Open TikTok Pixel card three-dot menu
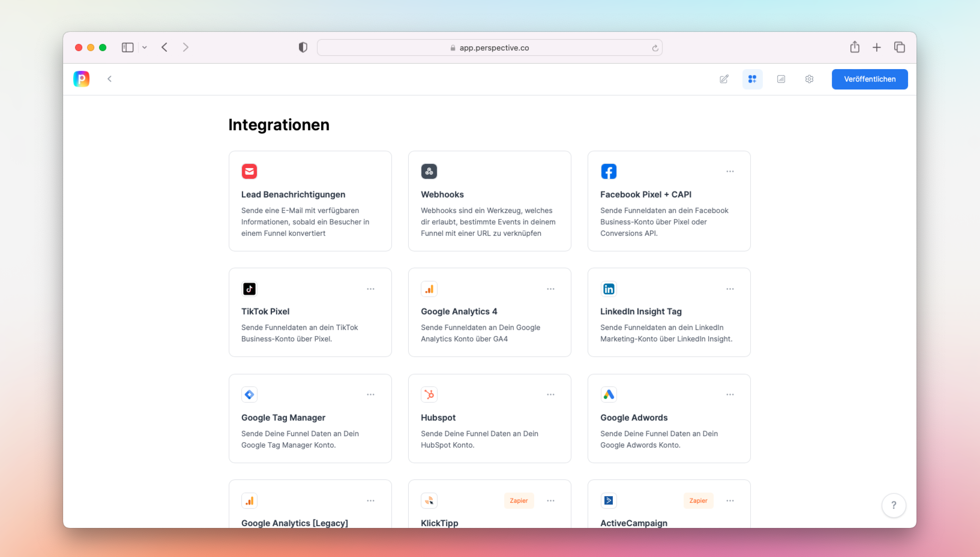980x557 pixels. (370, 289)
